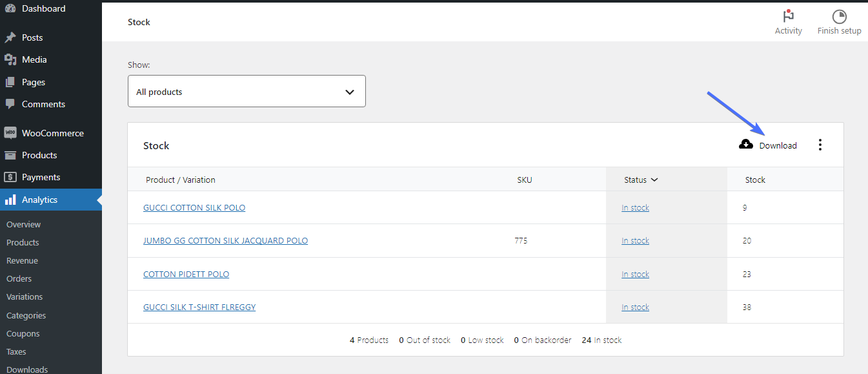Sort table by Status column
This screenshot has width=868, height=374.
(640, 180)
